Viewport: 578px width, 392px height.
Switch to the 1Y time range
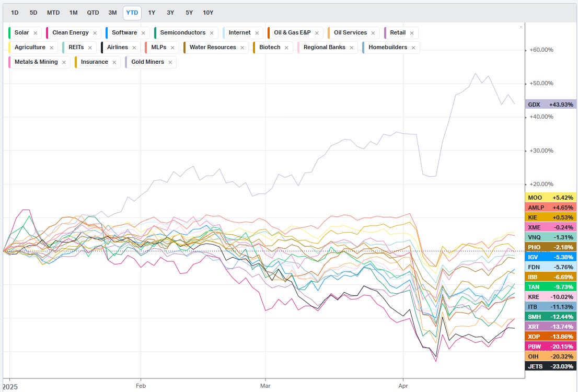click(152, 13)
